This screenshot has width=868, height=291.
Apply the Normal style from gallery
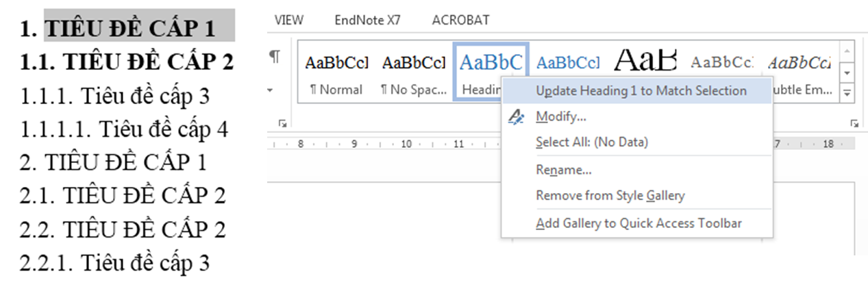[336, 73]
